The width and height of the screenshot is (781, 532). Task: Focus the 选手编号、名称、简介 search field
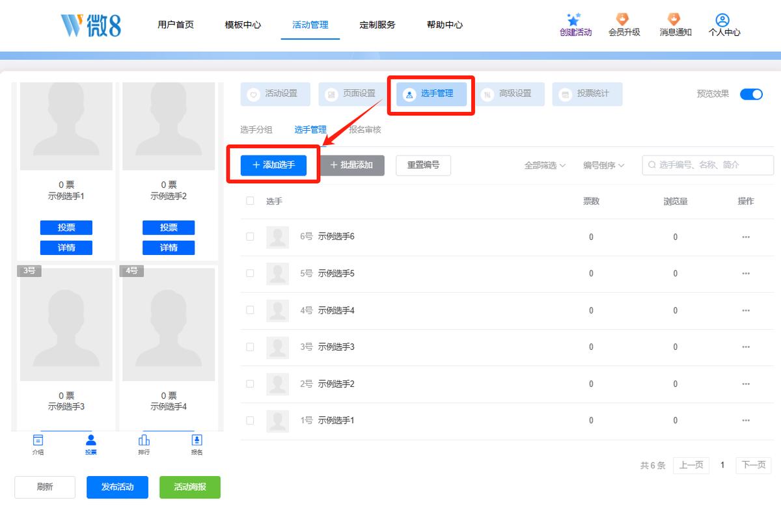[x=708, y=165]
